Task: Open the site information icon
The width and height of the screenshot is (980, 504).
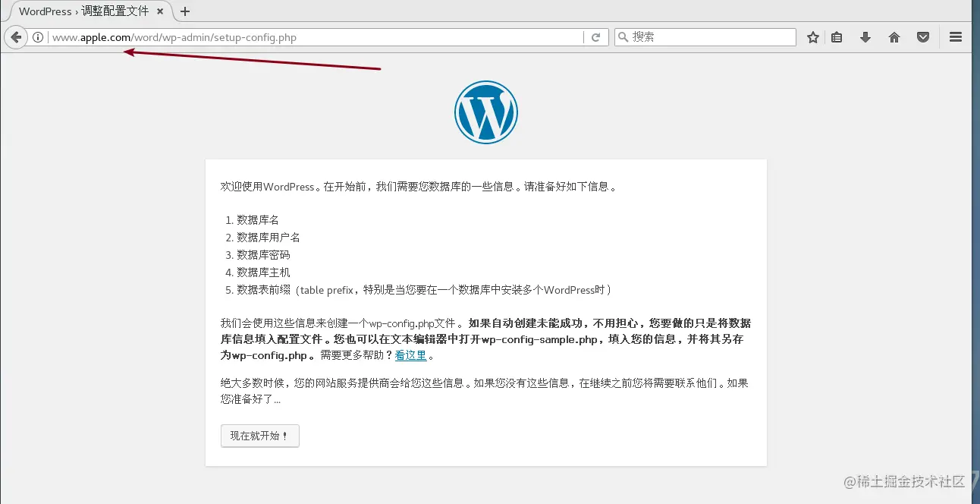Action: click(x=38, y=37)
